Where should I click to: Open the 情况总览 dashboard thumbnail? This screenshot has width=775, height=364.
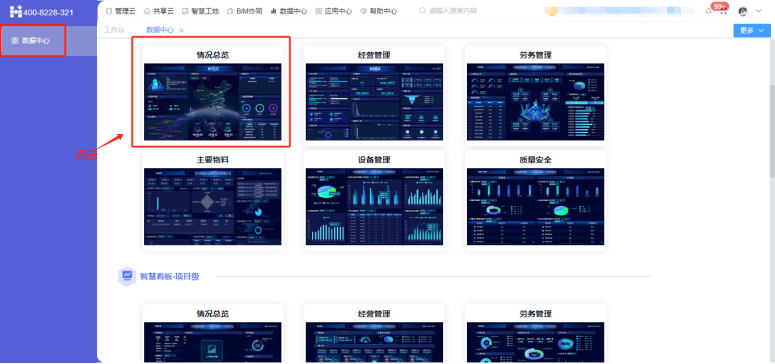[x=213, y=101]
